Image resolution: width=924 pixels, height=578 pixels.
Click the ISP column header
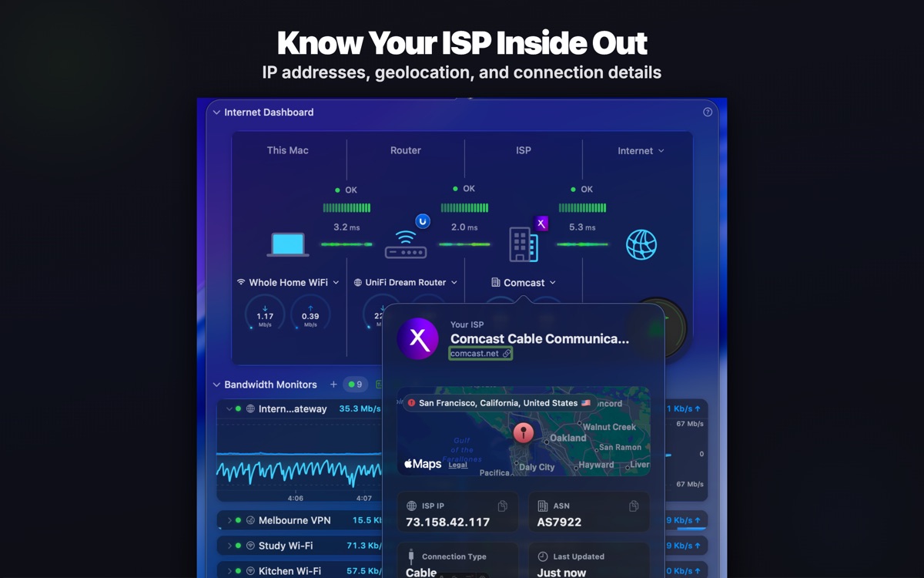(524, 150)
